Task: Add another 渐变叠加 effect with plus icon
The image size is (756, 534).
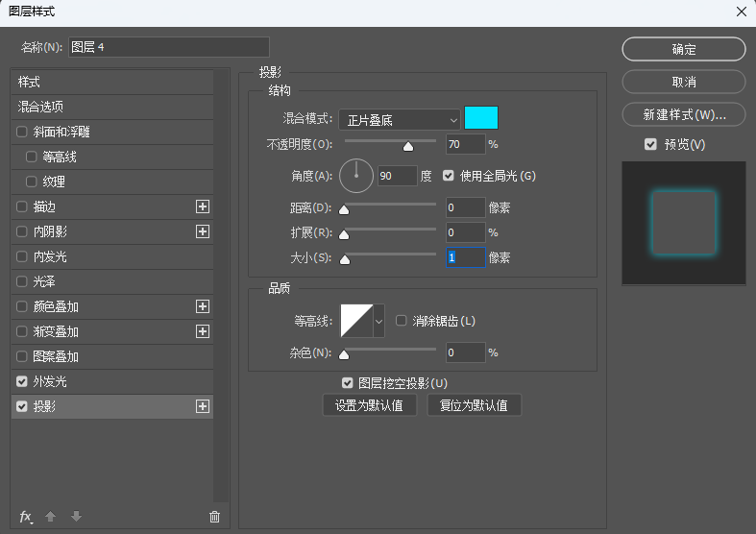Action: click(203, 331)
